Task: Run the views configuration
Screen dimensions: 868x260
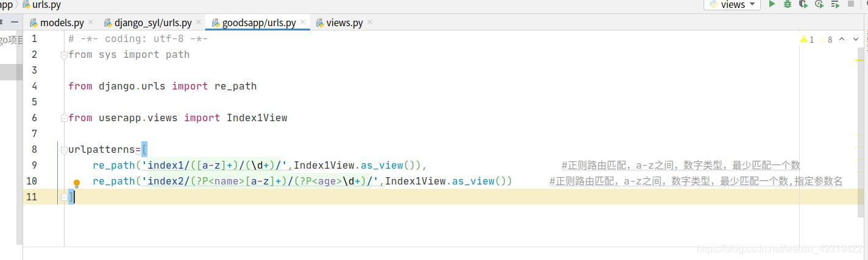Action: (772, 4)
